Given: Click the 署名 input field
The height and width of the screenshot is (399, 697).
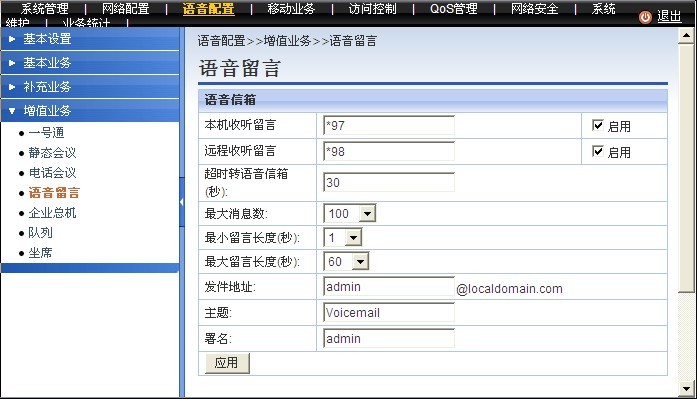Looking at the screenshot, I should [389, 339].
